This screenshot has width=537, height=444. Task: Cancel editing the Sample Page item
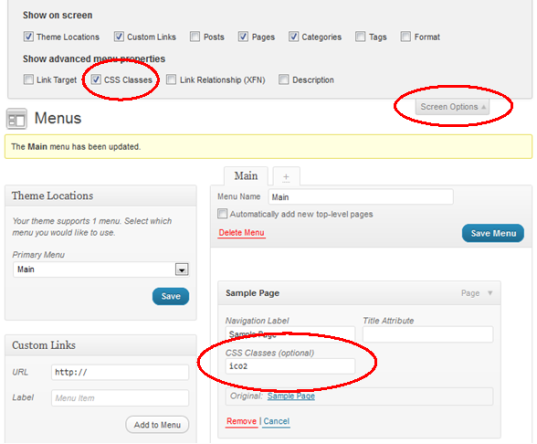click(276, 421)
